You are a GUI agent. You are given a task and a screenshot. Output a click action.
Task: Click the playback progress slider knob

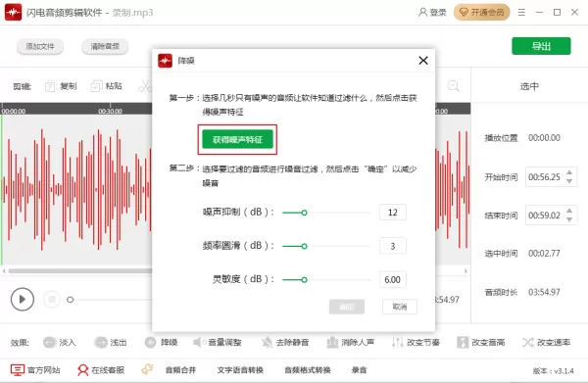click(71, 300)
